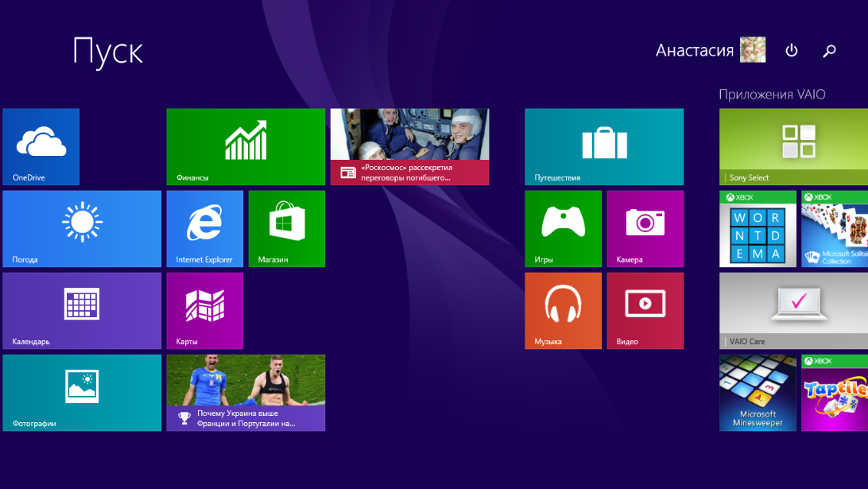Open the OneDrive tile

click(x=41, y=146)
